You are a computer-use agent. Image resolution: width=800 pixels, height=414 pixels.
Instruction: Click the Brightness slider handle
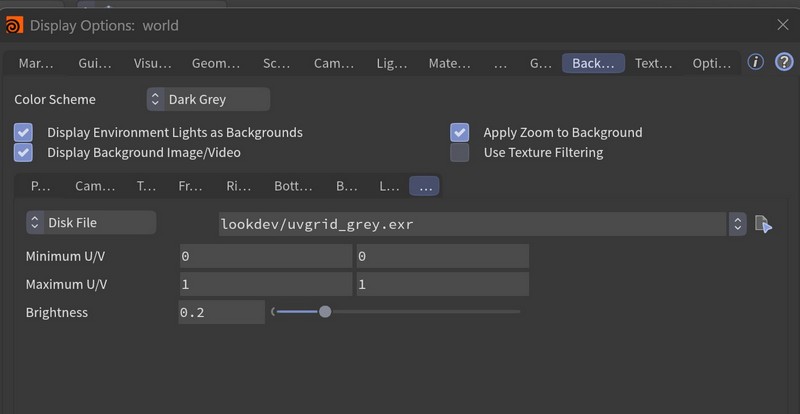[325, 311]
